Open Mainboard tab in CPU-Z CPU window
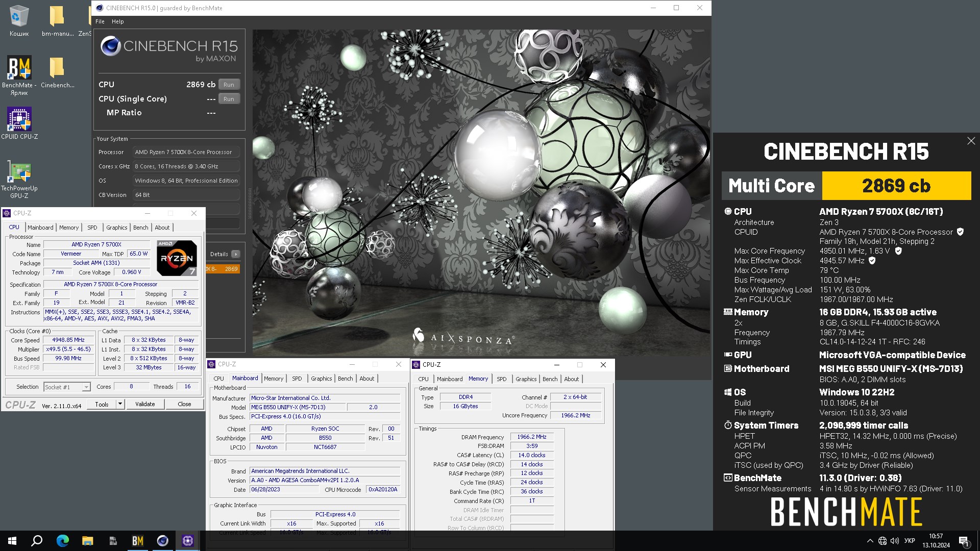The height and width of the screenshot is (551, 980). pyautogui.click(x=40, y=228)
